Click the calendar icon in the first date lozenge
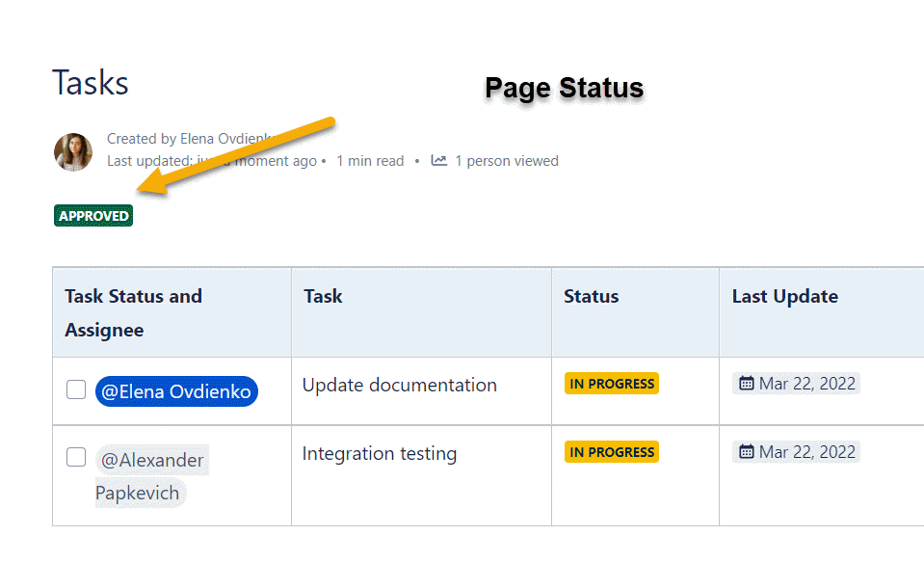The height and width of the screenshot is (563, 924). 747,383
